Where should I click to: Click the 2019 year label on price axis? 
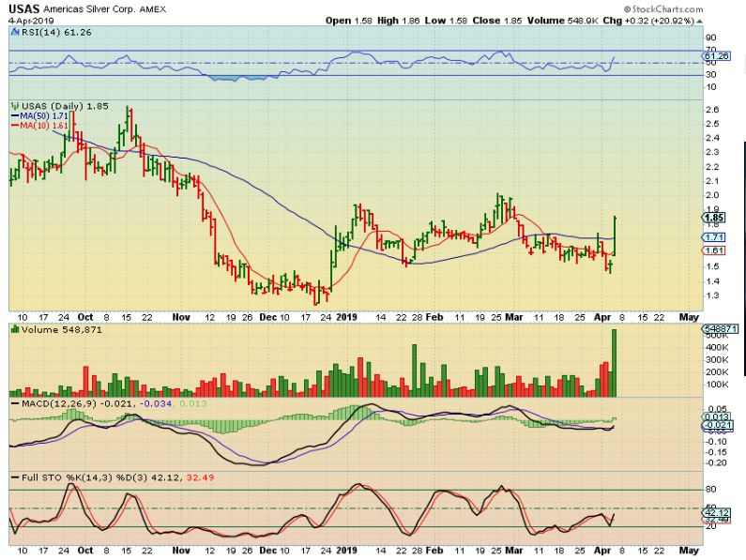(x=348, y=317)
